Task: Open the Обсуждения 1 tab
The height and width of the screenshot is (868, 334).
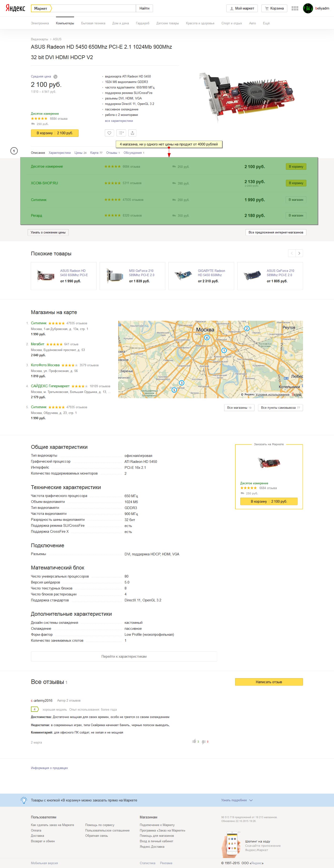Action: tap(134, 153)
